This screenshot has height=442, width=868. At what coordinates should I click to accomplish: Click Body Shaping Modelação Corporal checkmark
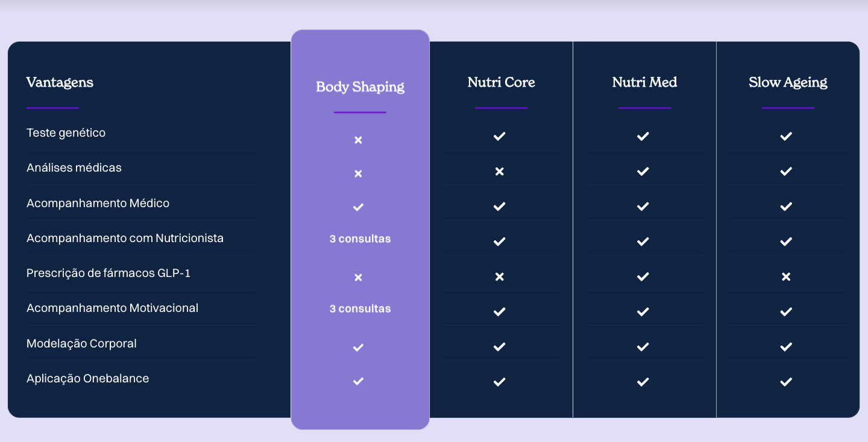pos(358,347)
